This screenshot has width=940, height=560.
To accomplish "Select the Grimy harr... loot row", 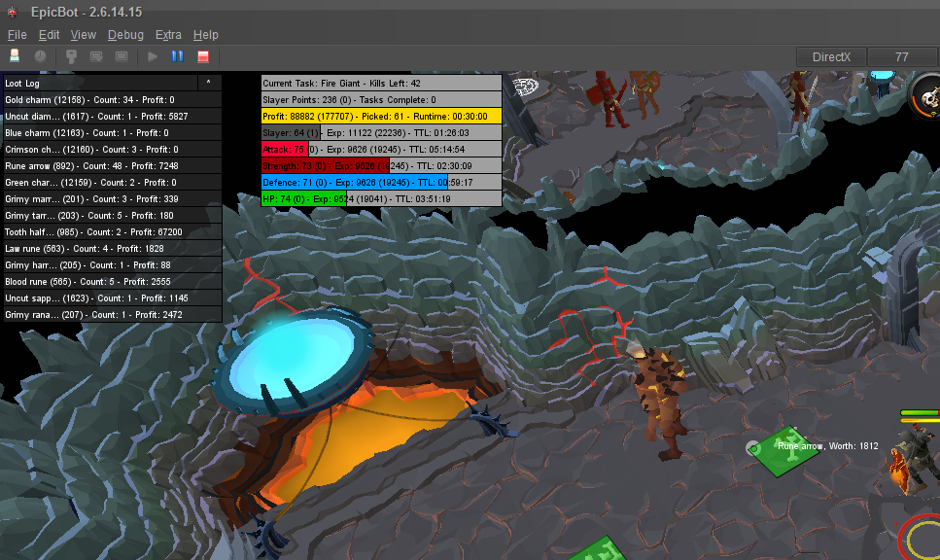I will 113,264.
